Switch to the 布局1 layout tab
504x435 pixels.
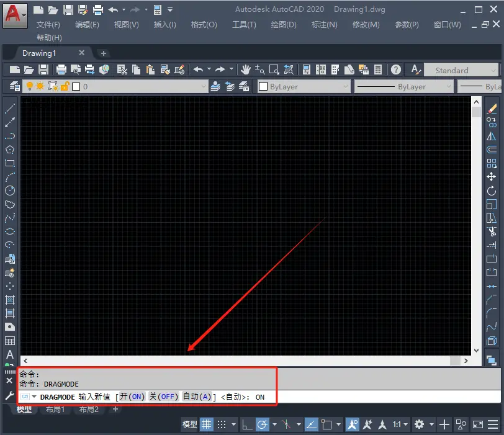pyautogui.click(x=55, y=410)
